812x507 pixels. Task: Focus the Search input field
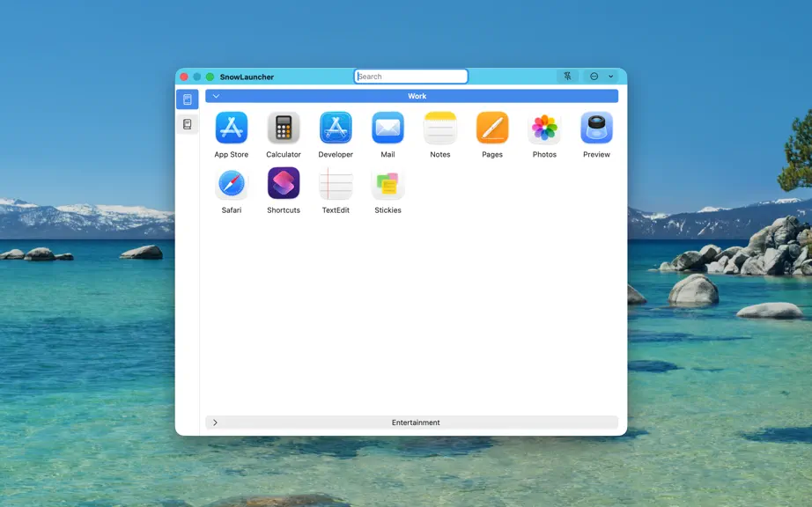click(x=411, y=76)
